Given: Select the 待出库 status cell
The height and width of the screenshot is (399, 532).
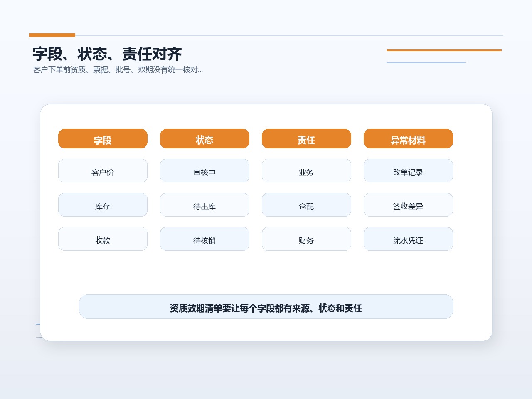Looking at the screenshot, I should [204, 204].
